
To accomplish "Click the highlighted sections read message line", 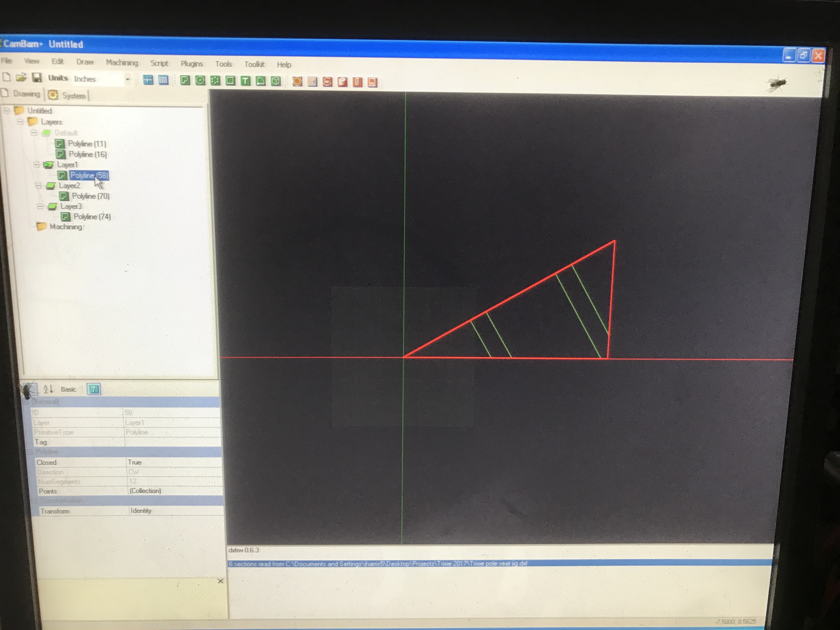I will point(500,564).
